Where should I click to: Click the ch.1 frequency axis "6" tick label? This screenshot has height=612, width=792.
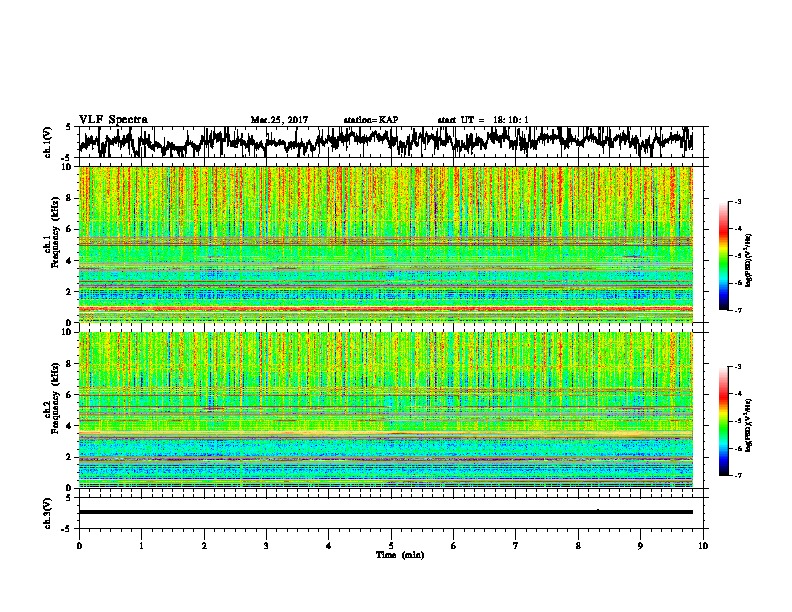click(x=71, y=229)
